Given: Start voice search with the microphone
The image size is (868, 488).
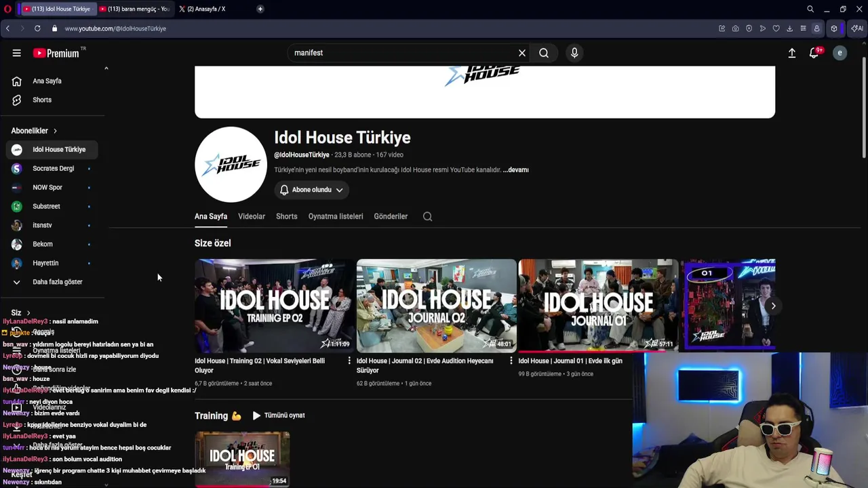Looking at the screenshot, I should (x=574, y=53).
